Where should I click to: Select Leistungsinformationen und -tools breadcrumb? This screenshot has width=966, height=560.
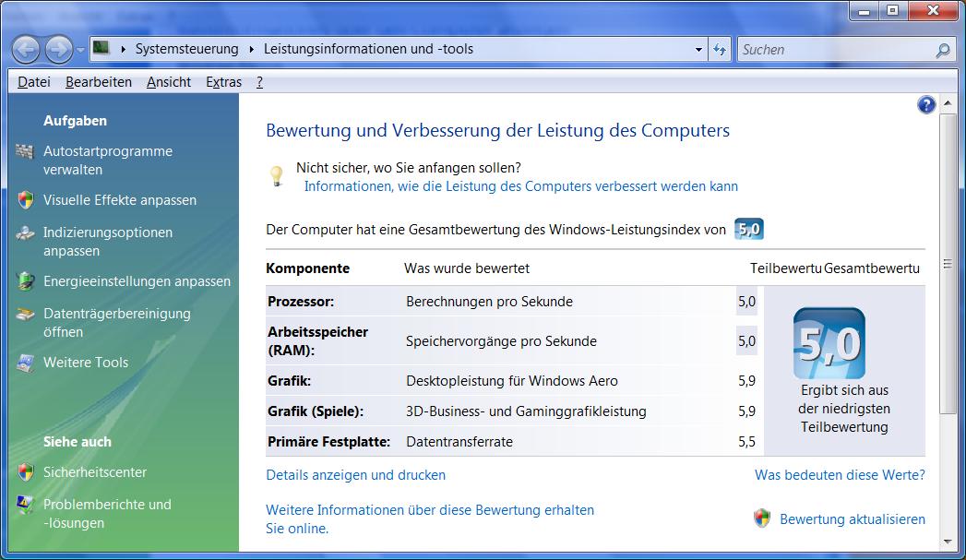click(x=368, y=49)
